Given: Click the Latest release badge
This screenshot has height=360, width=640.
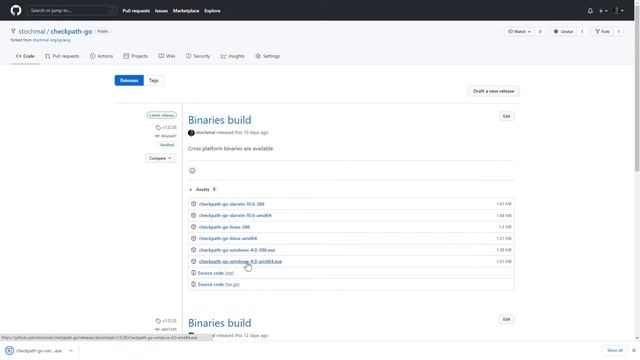Looking at the screenshot, I should click(x=162, y=116).
